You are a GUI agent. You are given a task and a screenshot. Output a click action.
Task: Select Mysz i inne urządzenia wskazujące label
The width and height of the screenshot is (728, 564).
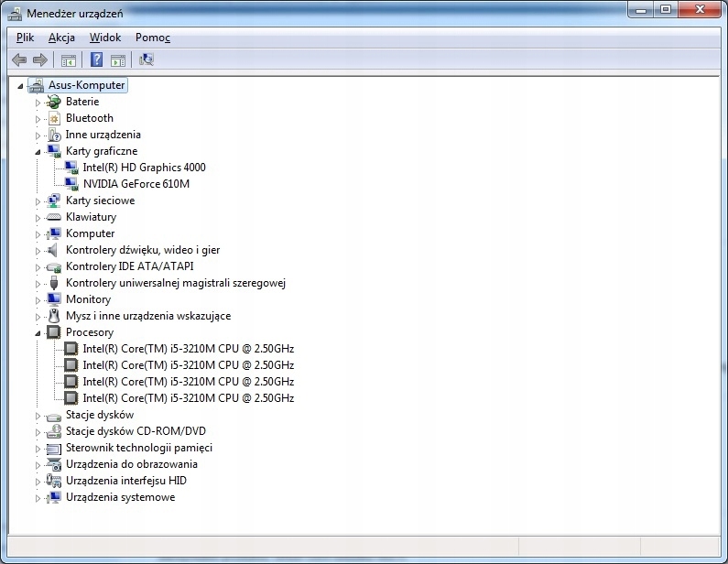tap(148, 316)
